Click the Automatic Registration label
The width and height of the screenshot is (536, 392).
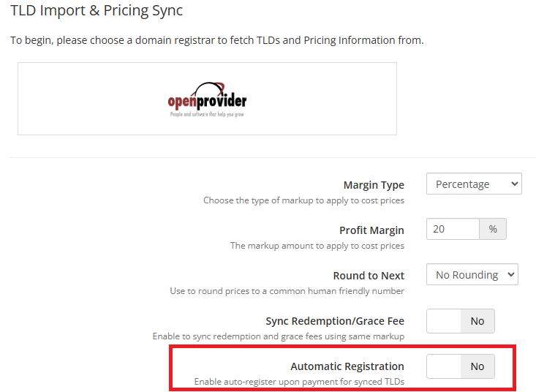pos(347,366)
